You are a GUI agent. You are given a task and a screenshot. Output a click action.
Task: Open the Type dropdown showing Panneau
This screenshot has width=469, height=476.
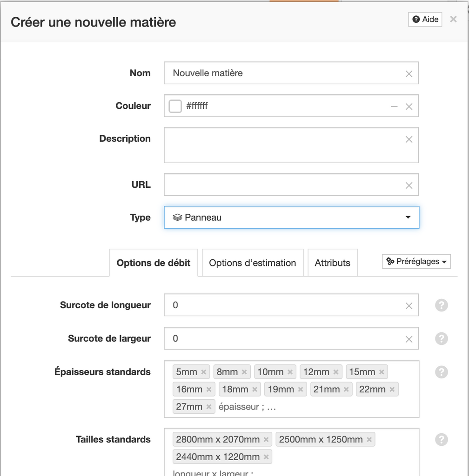click(292, 218)
